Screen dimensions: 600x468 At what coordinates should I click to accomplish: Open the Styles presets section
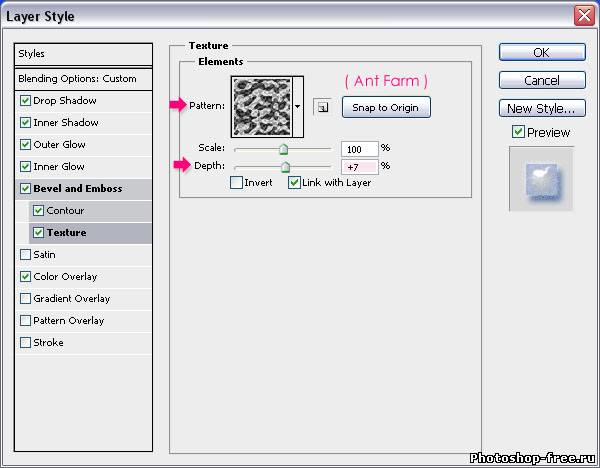[x=32, y=54]
